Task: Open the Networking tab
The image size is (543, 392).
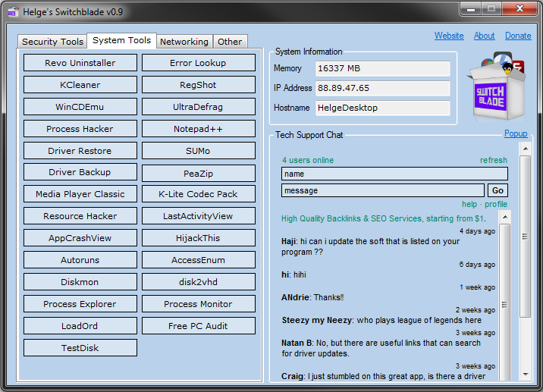Action: point(184,42)
